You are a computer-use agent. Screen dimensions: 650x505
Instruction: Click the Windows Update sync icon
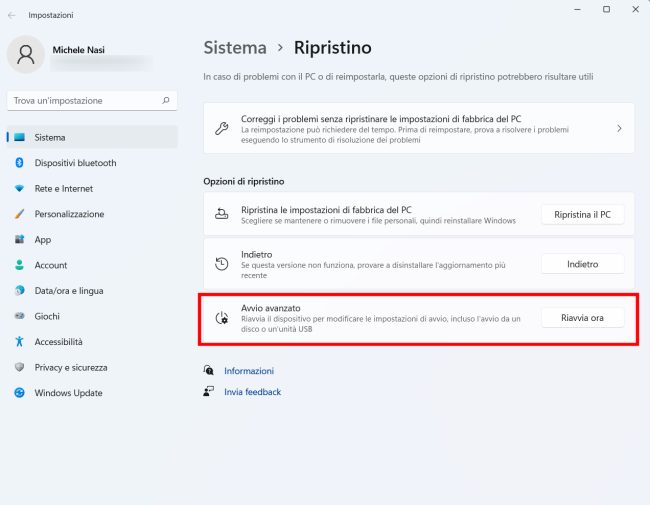click(x=19, y=393)
